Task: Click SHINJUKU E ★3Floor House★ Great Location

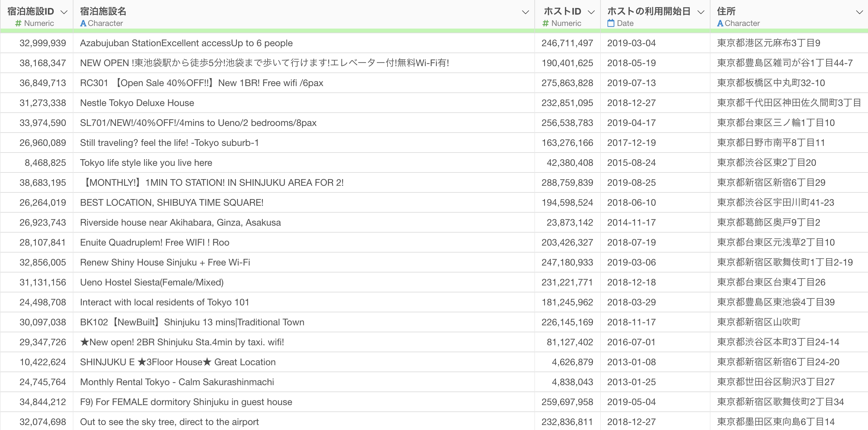Action: pos(177,362)
